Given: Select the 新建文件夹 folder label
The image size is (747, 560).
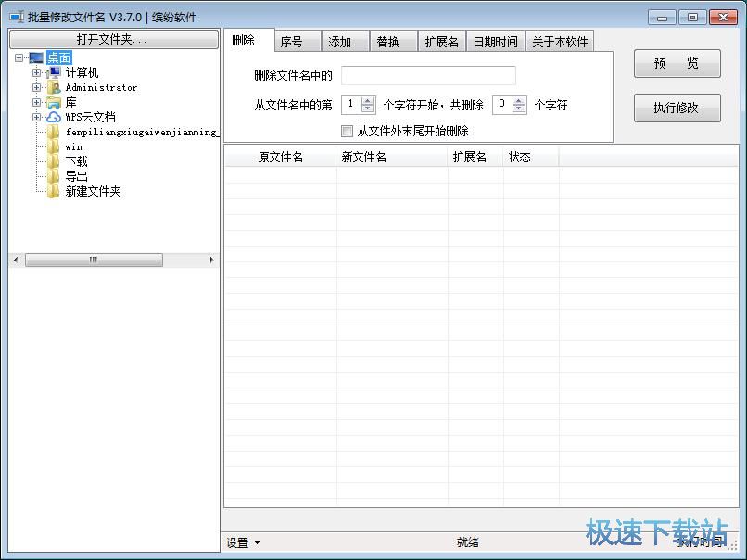Looking at the screenshot, I should tap(93, 191).
